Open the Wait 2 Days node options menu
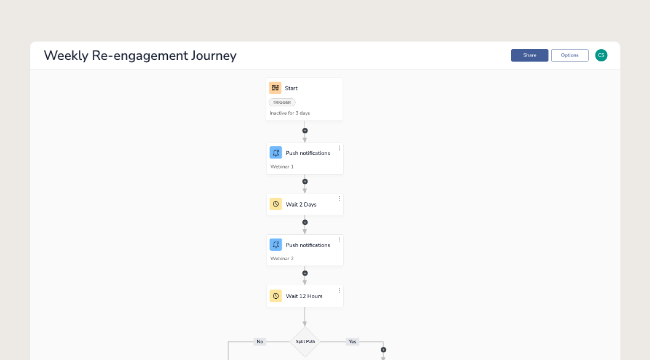Screen dimensions: 650x360 (339, 199)
